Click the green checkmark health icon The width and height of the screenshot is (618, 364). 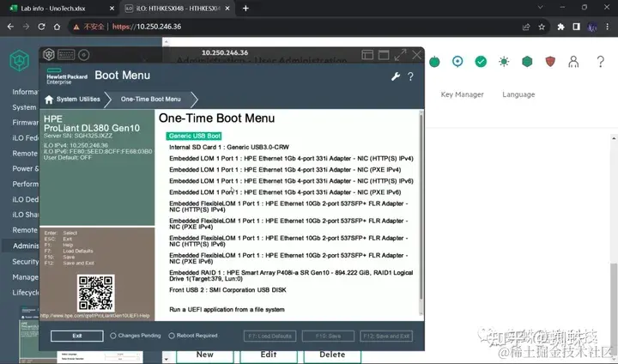coord(481,62)
